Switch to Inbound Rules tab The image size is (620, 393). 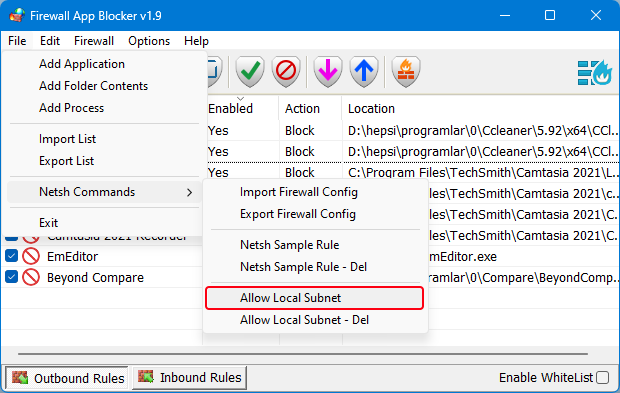189,378
